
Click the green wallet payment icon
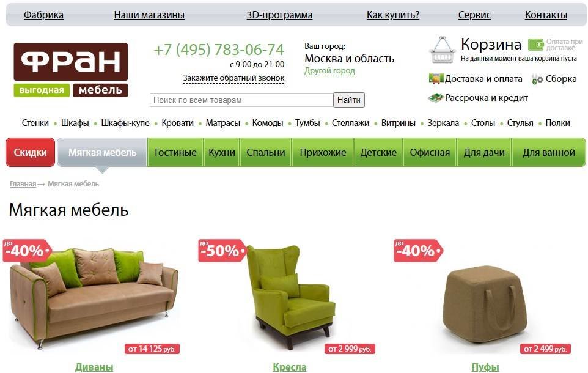point(536,45)
